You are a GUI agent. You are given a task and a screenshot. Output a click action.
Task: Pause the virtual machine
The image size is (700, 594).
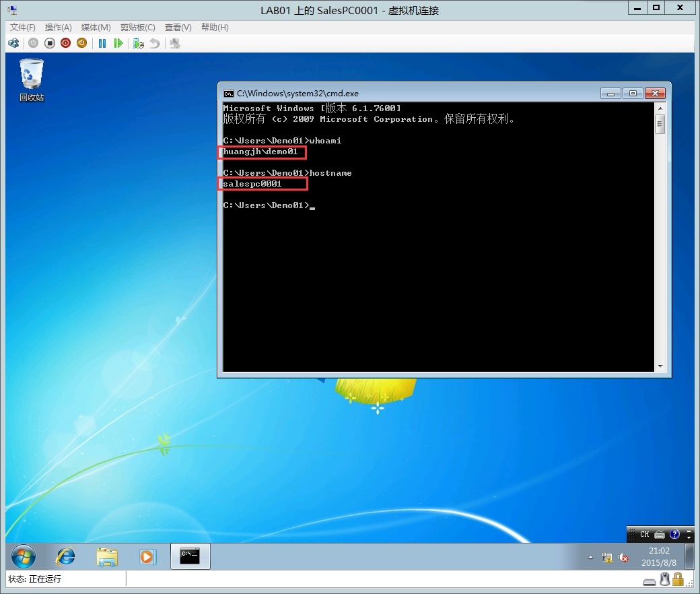coord(102,43)
